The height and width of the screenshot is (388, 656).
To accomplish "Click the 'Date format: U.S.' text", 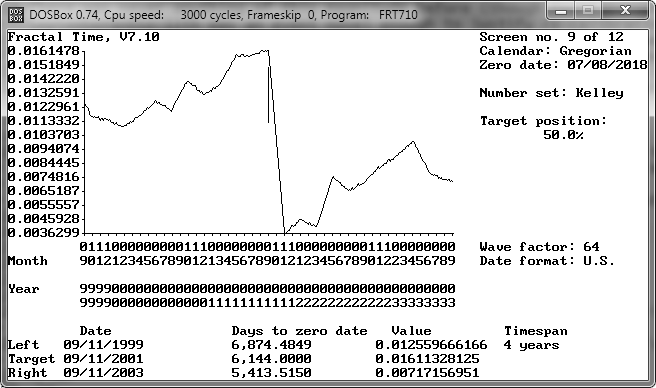I will click(x=547, y=261).
